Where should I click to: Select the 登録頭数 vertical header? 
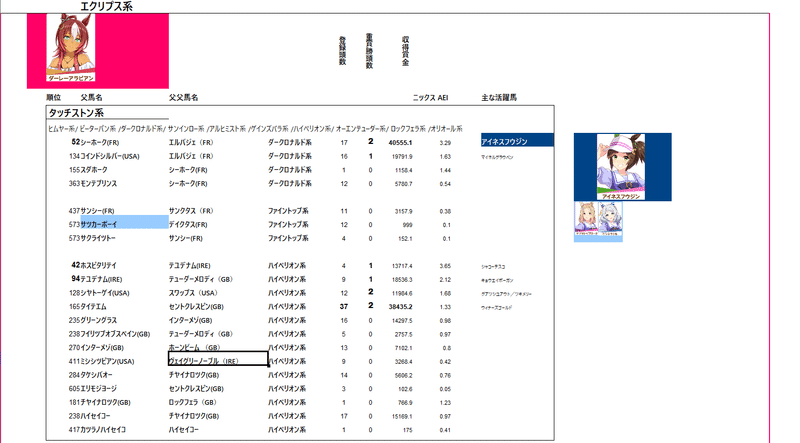(342, 51)
